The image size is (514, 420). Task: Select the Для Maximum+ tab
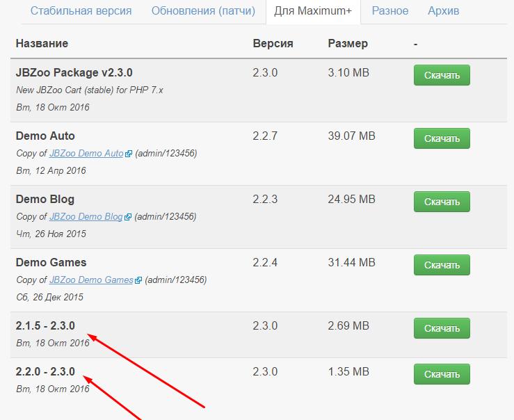click(x=313, y=11)
